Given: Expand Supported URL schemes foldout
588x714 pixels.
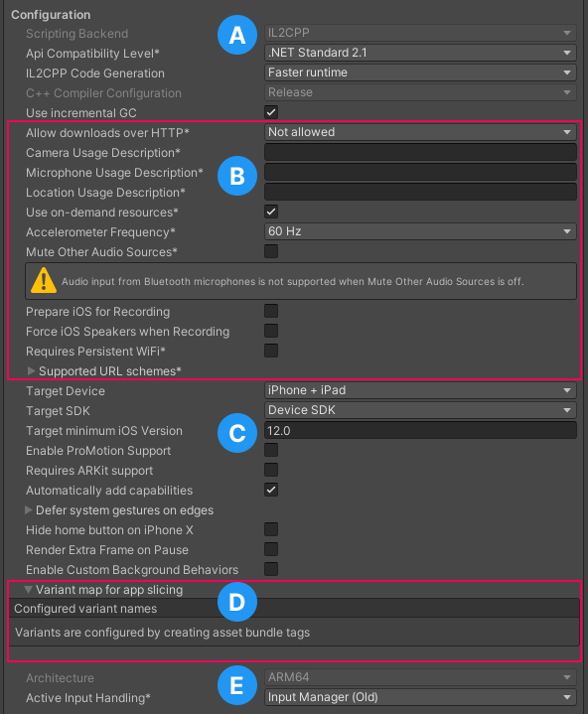Looking at the screenshot, I should pyautogui.click(x=31, y=371).
